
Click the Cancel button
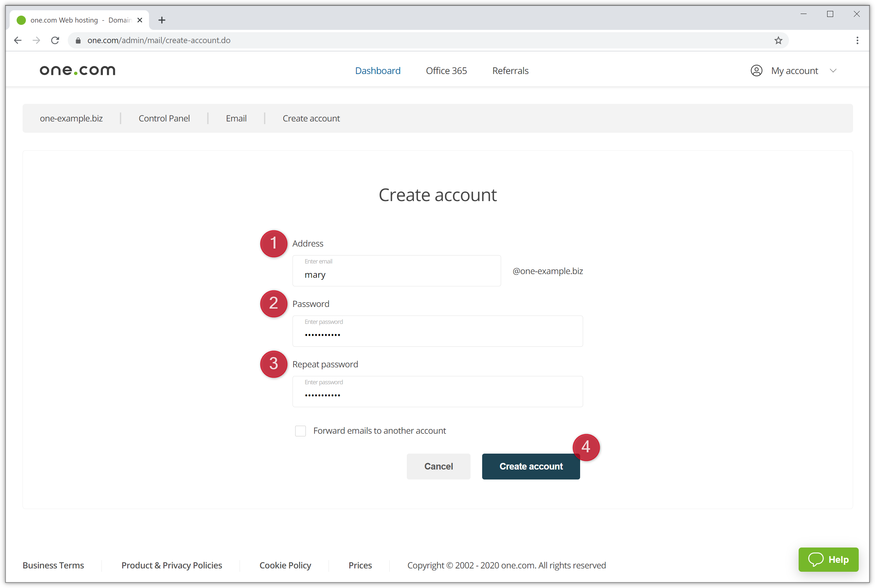click(438, 467)
